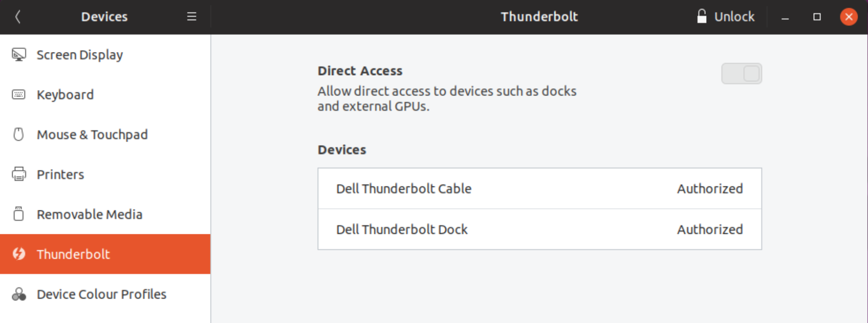Open the hamburger menu in header
868x323 pixels.
[192, 17]
